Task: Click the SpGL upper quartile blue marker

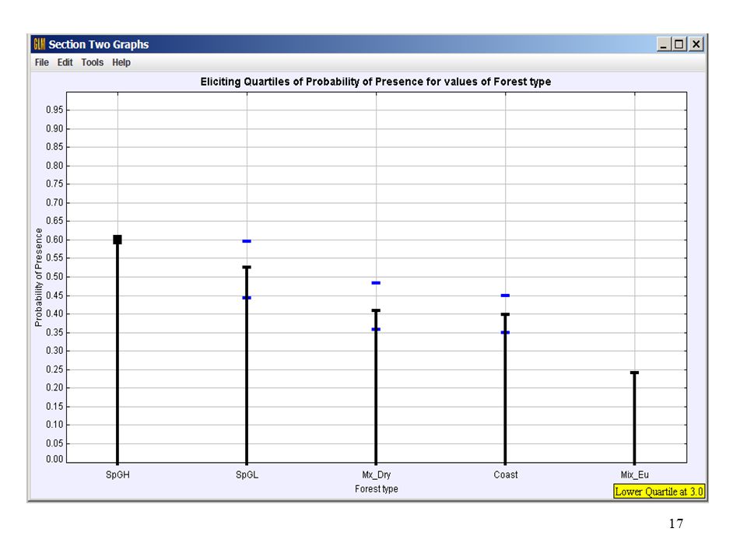Action: [247, 241]
